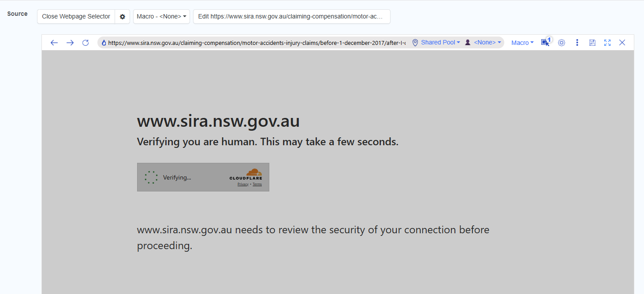Click the Verifying spinner
The width and height of the screenshot is (644, 294).
pyautogui.click(x=151, y=177)
